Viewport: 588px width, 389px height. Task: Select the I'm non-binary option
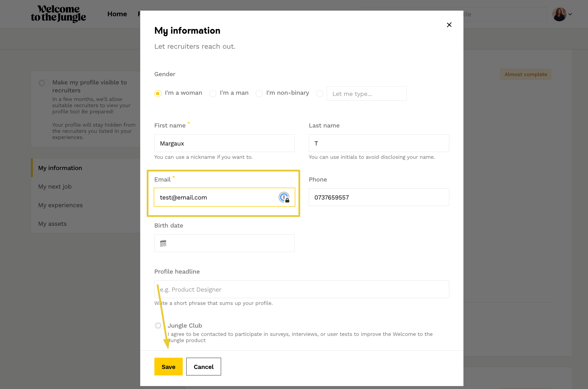259,94
